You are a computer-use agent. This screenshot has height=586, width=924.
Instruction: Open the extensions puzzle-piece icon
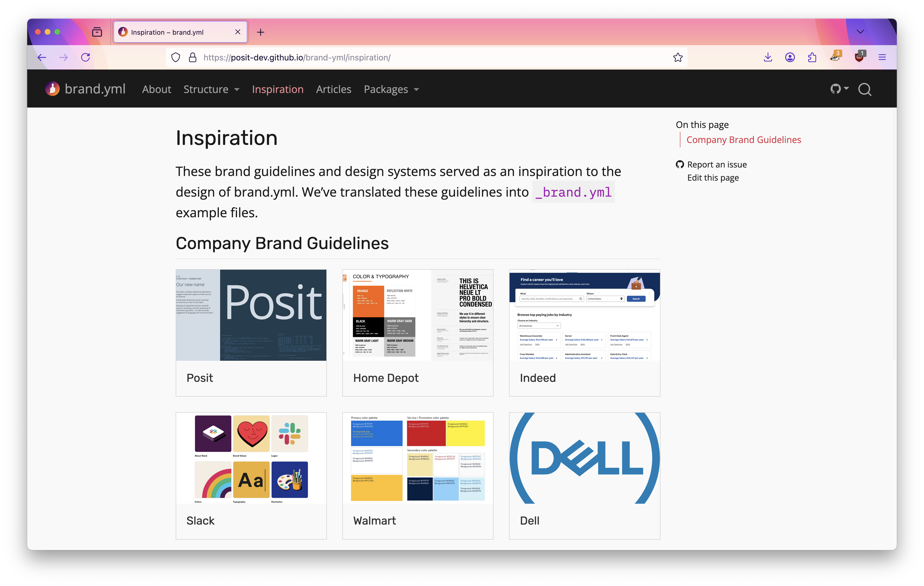[812, 58]
